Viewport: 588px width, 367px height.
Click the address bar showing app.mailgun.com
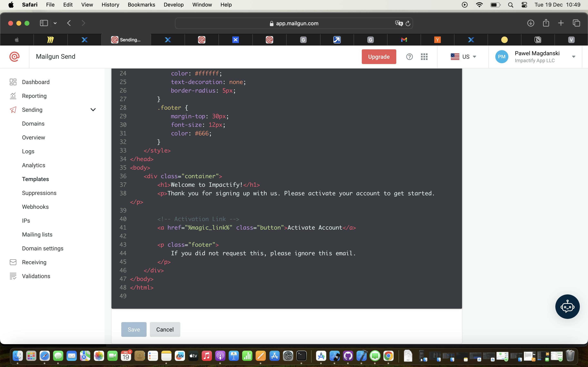coord(294,23)
